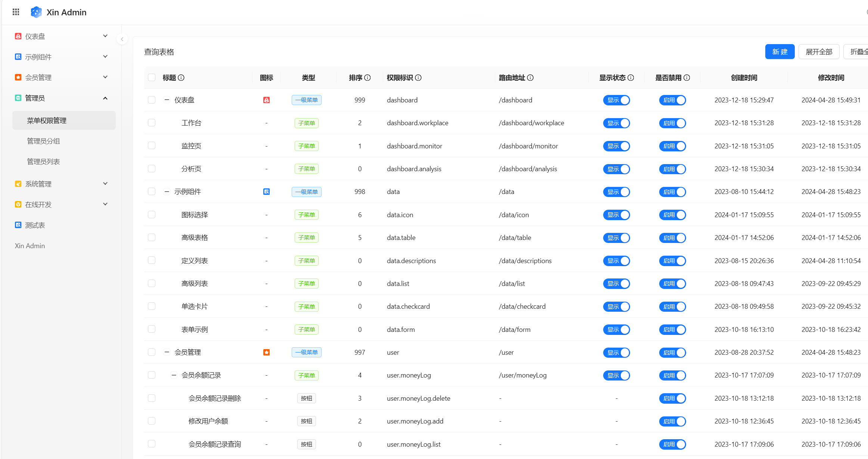Screen dimensions: 868x459
Task: Check the select-all checkbox in table header
Action: pyautogui.click(x=152, y=77)
